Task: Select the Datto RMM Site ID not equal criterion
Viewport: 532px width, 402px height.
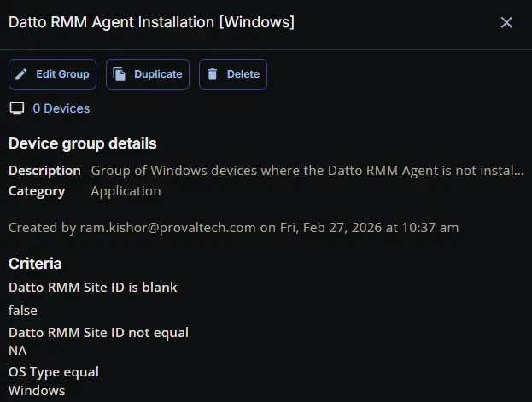Action: [x=98, y=333]
